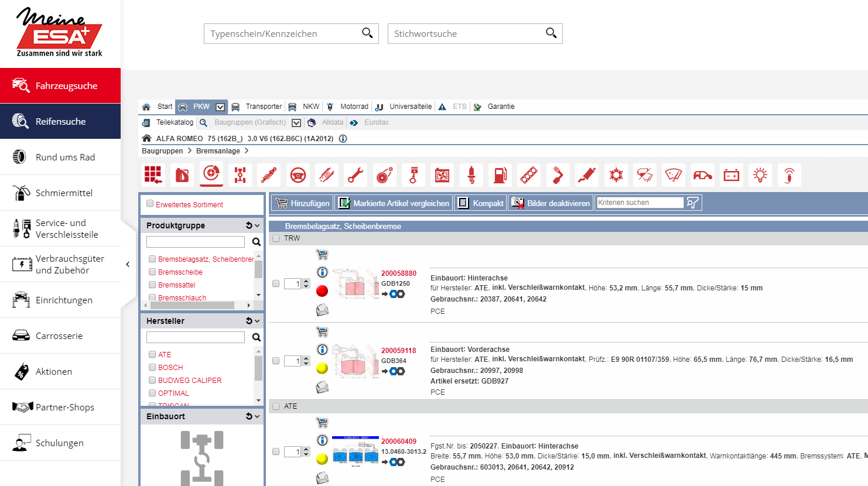Click yellow availability dot for article 200060409
This screenshot has height=486, width=868.
coord(322,459)
